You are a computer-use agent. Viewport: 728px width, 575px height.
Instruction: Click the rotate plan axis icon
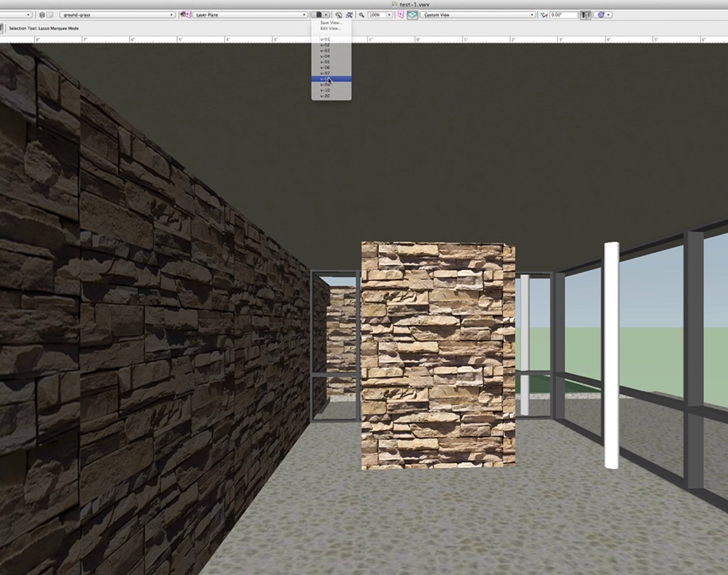click(x=544, y=15)
